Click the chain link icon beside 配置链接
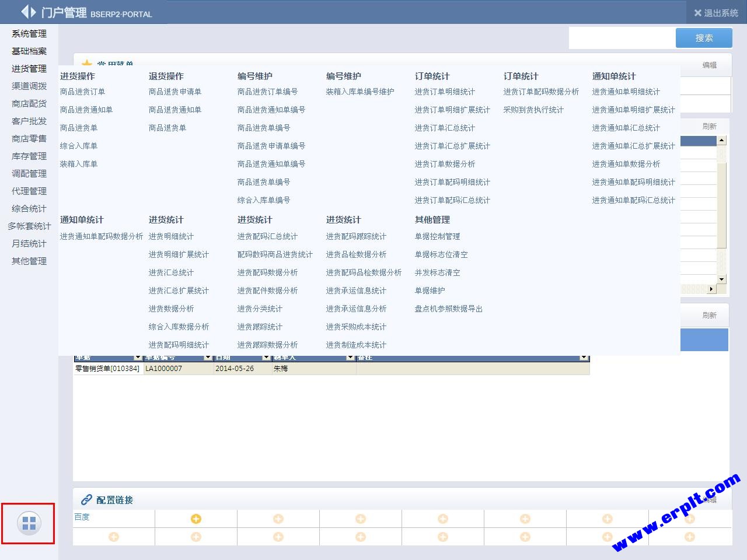 click(86, 500)
